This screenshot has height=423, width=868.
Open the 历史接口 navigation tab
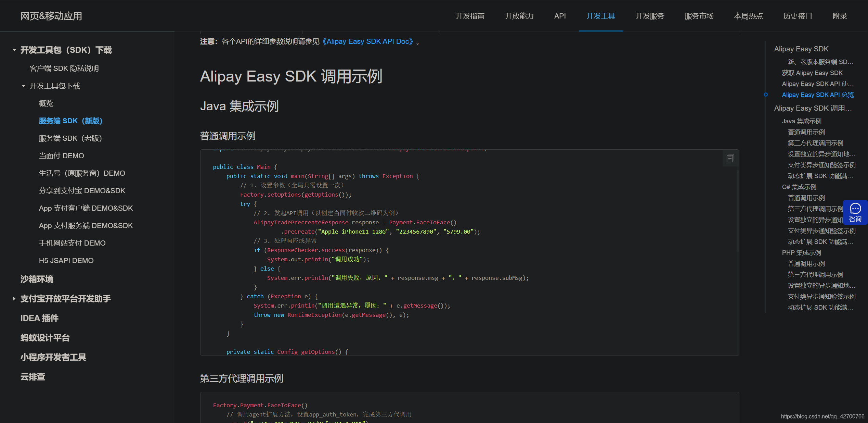tap(798, 16)
